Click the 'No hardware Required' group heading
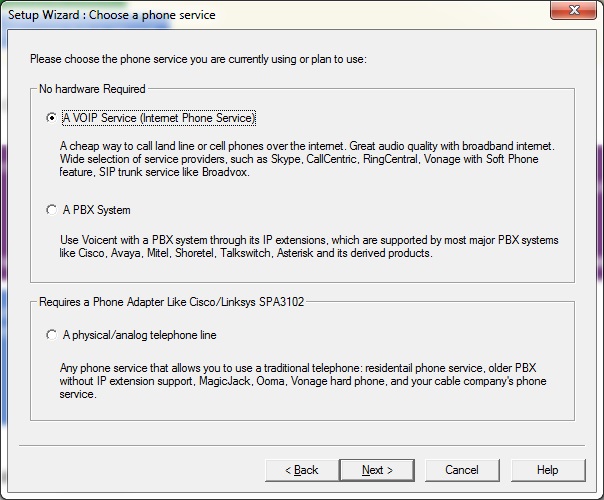Image resolution: width=604 pixels, height=500 pixels. [x=92, y=89]
